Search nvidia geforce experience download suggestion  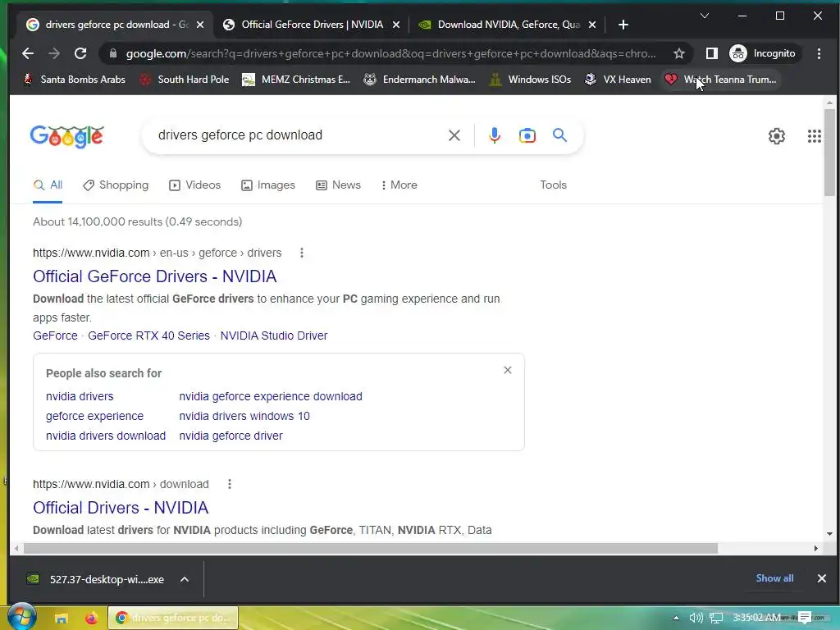click(271, 396)
